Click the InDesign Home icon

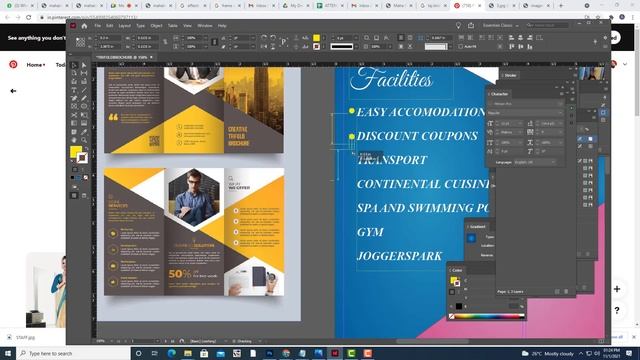pyautogui.click(x=84, y=26)
